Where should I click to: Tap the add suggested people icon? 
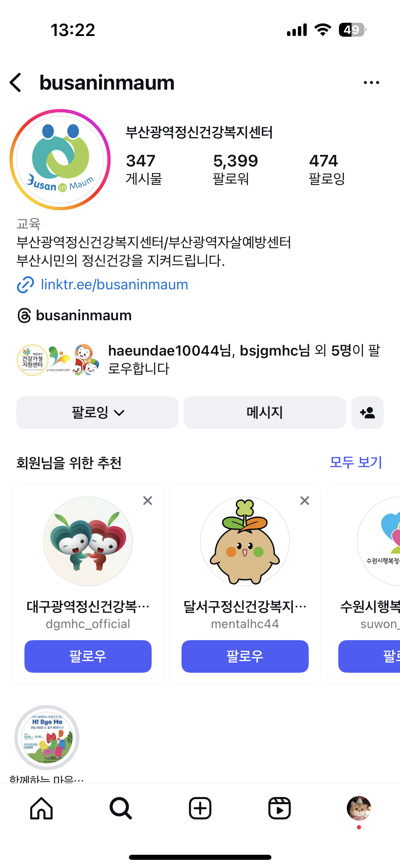[x=367, y=413]
